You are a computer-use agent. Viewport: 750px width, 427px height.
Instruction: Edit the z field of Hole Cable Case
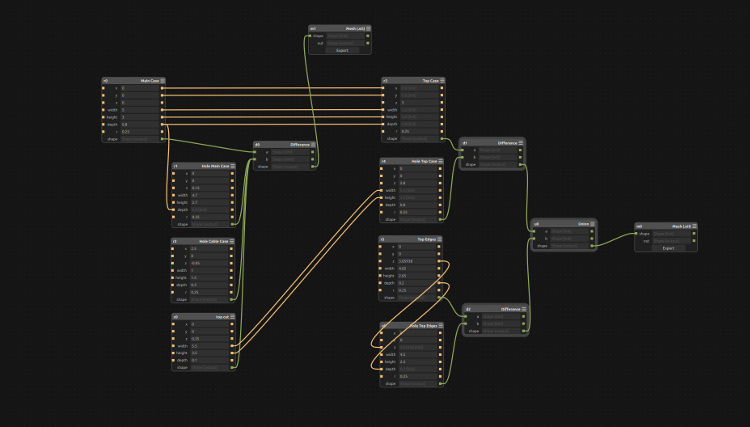[209, 263]
